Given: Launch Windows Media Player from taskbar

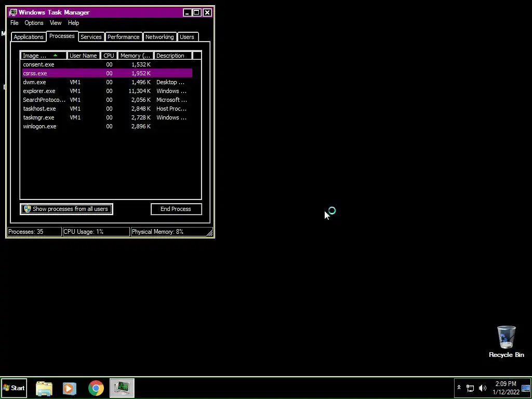Looking at the screenshot, I should pos(70,388).
